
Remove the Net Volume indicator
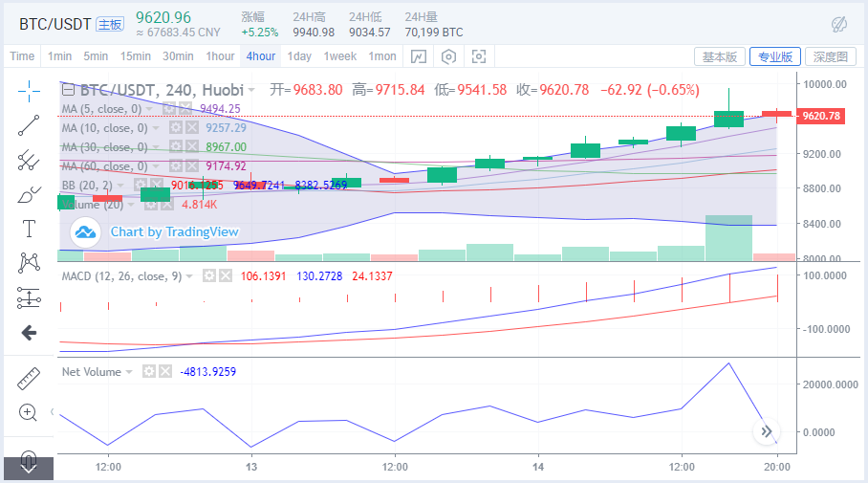pos(165,372)
